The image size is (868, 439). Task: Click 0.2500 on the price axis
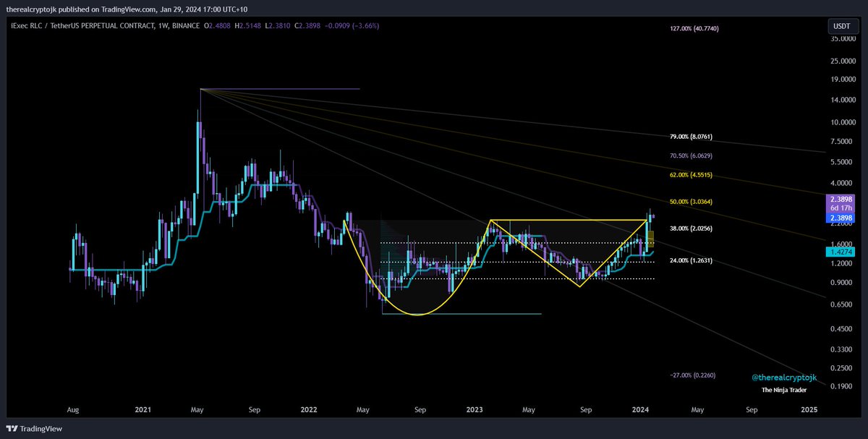[x=842, y=368]
